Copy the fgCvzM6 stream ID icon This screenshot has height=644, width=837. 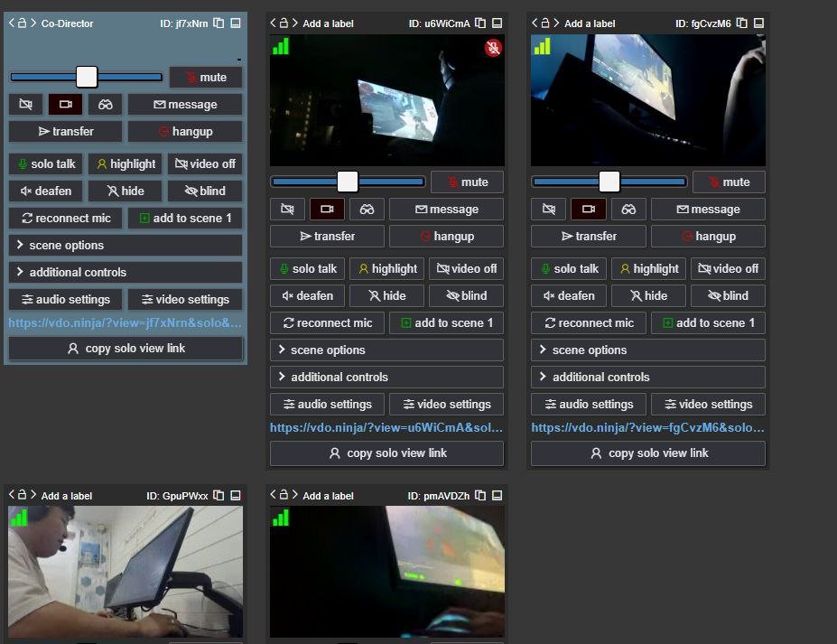(741, 23)
